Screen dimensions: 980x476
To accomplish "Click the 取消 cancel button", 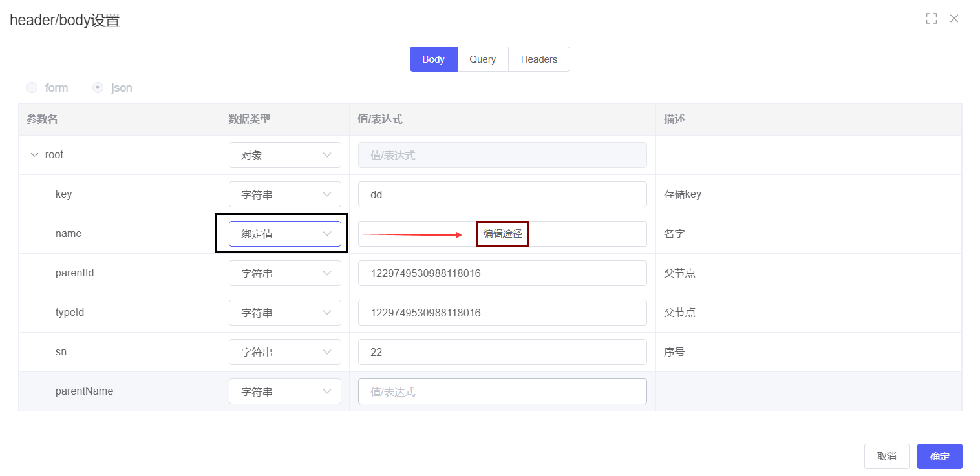I will tap(886, 456).
